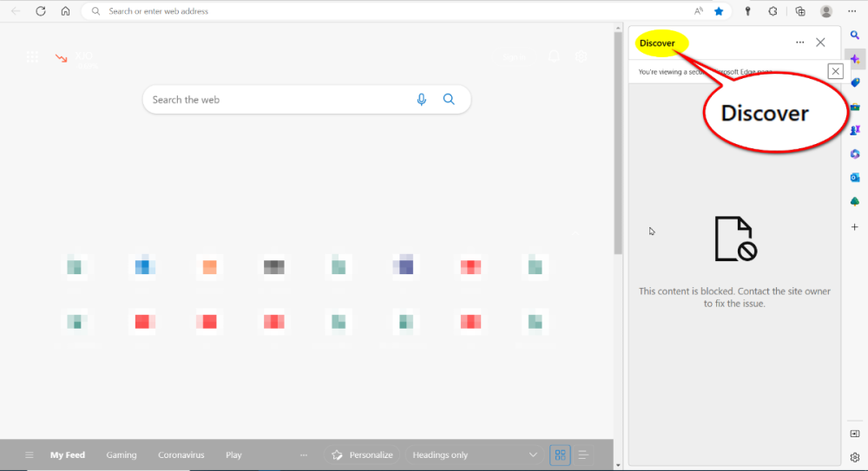Viewport: 868px width, 471px height.
Task: Start voice search with microphone icon
Action: pos(421,100)
